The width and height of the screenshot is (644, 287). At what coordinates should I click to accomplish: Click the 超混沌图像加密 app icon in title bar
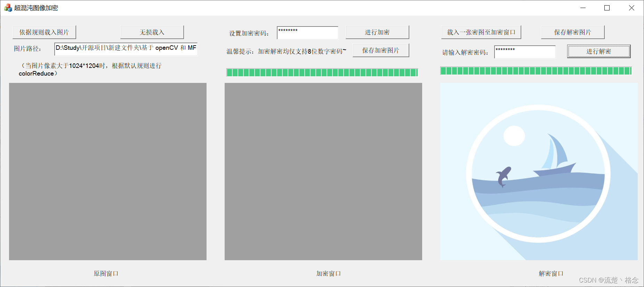click(8, 8)
